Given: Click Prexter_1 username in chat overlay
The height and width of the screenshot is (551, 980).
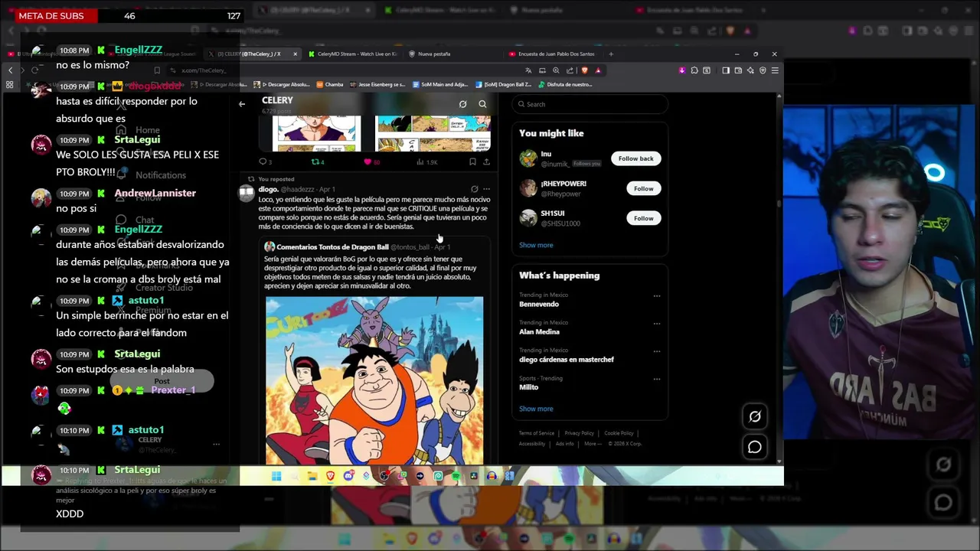Looking at the screenshot, I should 173,390.
